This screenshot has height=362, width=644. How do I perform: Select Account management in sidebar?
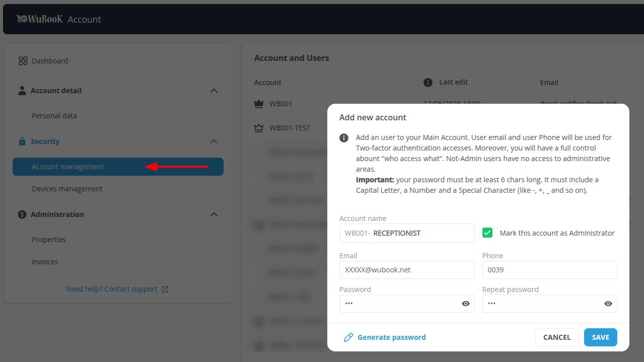118,167
